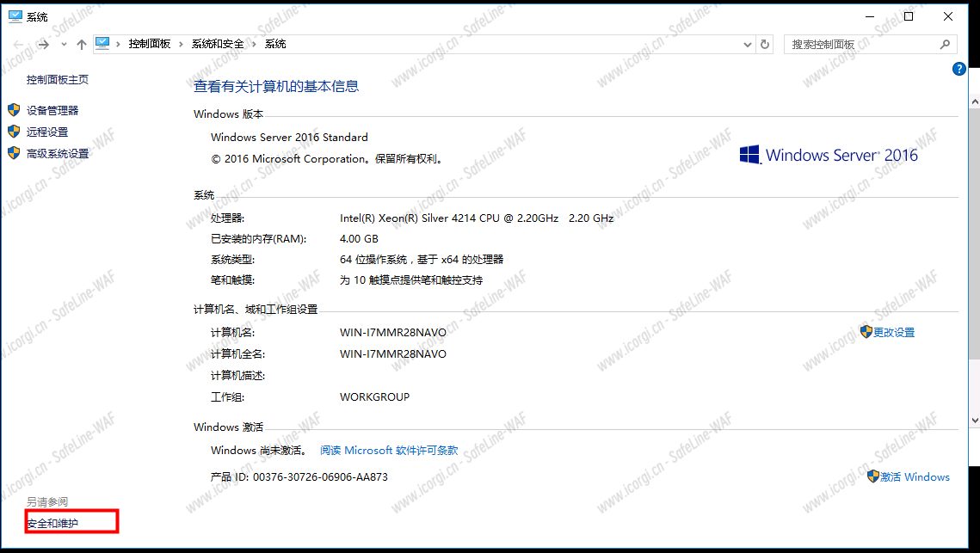Click the shield icon beside 设备管理器

pyautogui.click(x=14, y=110)
